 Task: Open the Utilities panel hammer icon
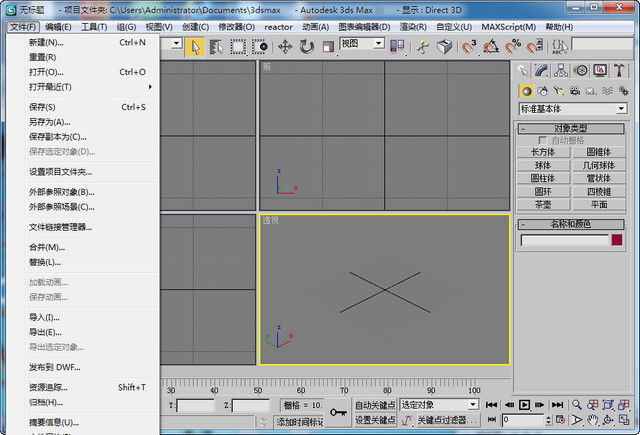(620, 70)
